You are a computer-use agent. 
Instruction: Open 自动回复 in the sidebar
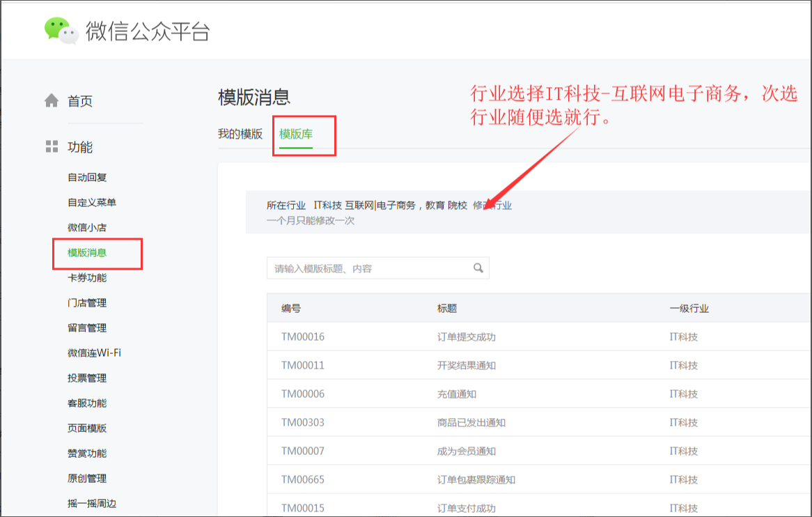pyautogui.click(x=87, y=177)
